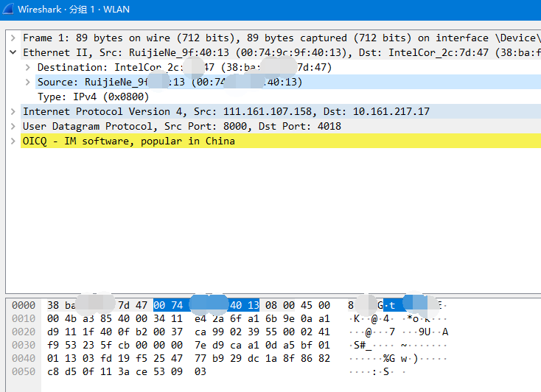Click hex bytes 08 00 in row 0000
The height and width of the screenshot is (392, 541).
coord(280,305)
